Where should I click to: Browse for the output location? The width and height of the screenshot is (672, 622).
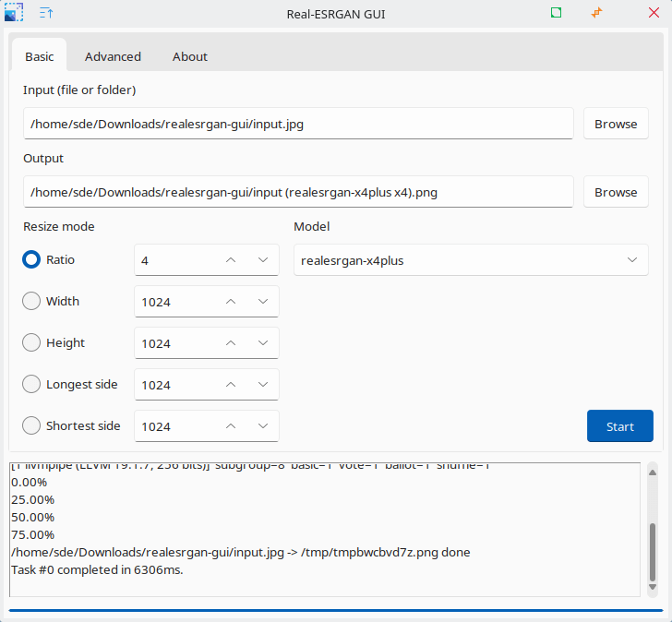pos(616,192)
